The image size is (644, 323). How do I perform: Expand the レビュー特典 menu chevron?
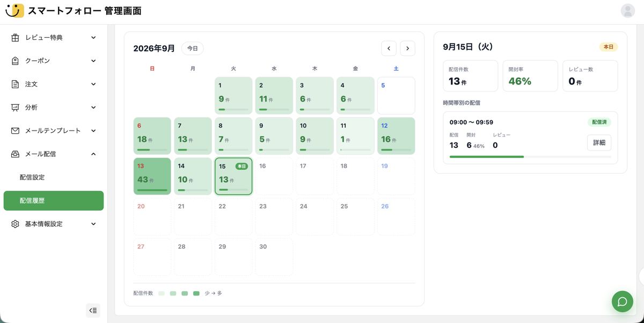click(93, 38)
